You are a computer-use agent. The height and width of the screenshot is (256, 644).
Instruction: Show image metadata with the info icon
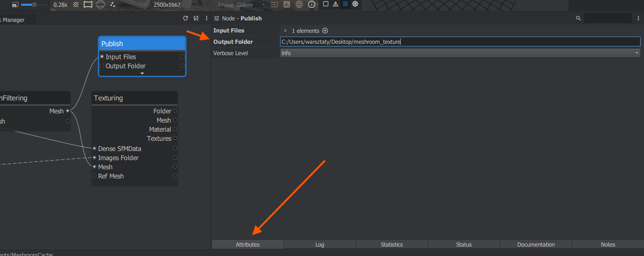click(x=312, y=5)
